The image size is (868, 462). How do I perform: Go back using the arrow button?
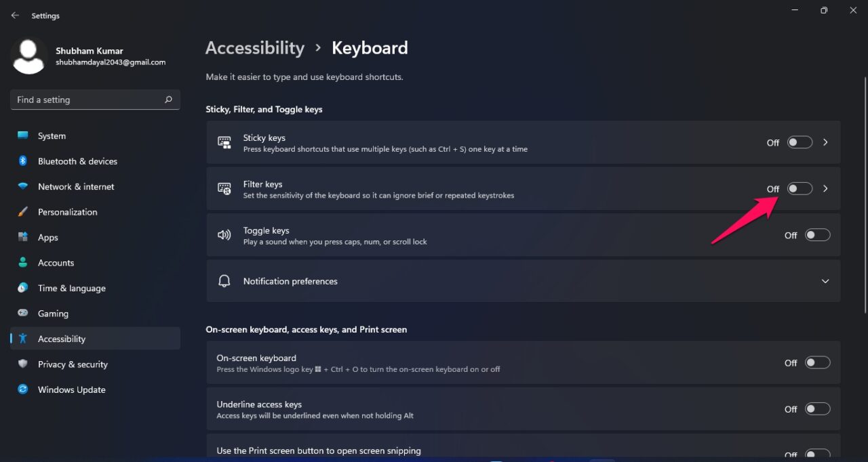(x=15, y=15)
